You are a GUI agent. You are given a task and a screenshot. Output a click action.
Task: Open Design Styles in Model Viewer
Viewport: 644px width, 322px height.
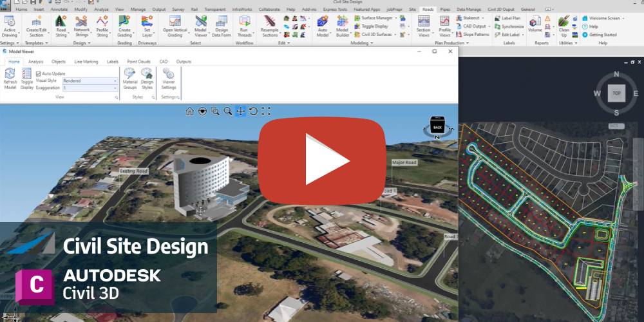[147, 79]
